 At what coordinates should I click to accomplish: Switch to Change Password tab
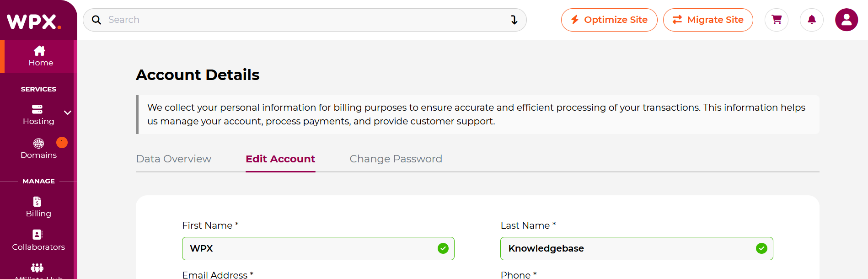coord(396,159)
